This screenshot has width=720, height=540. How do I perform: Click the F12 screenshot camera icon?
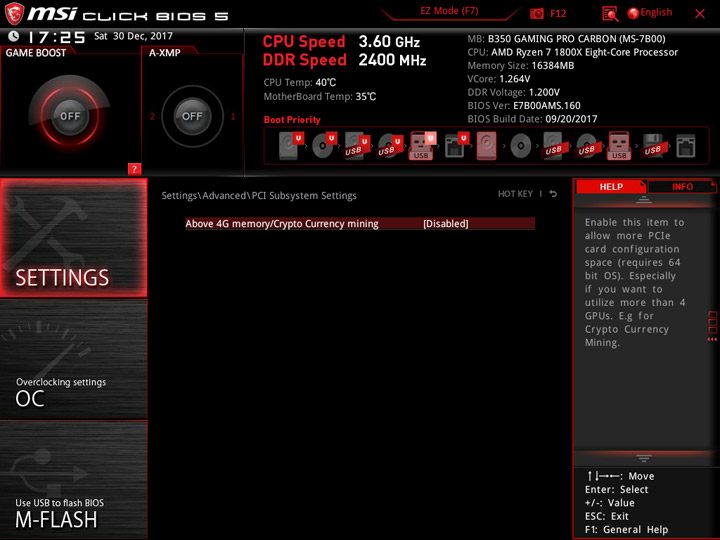536,13
